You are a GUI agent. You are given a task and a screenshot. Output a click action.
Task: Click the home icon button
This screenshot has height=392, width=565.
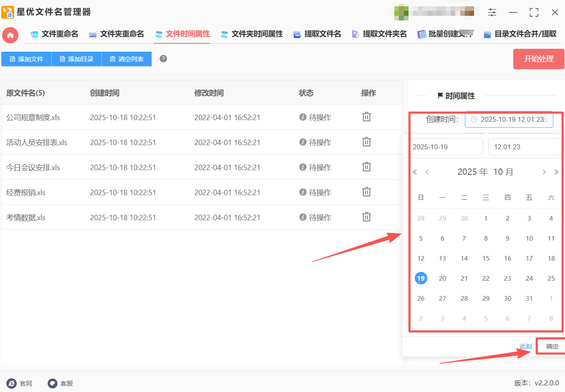pos(10,35)
